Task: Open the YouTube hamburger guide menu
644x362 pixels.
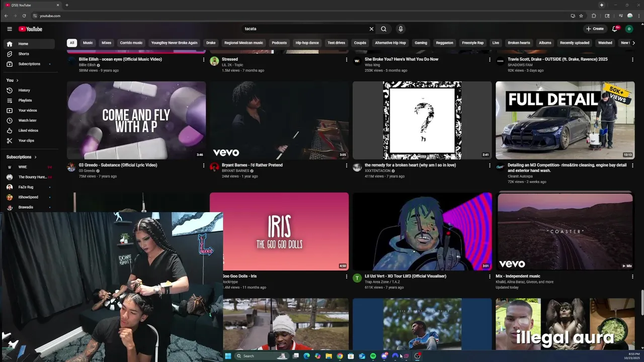Action: [9, 29]
